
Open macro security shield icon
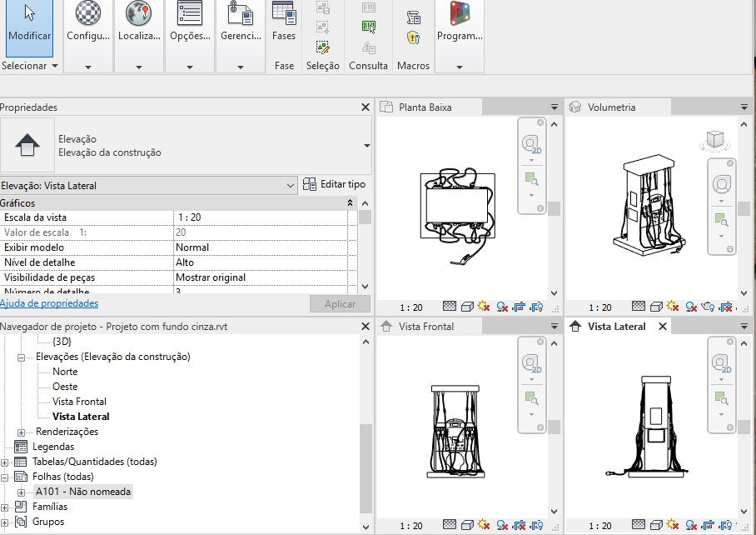pyautogui.click(x=414, y=37)
